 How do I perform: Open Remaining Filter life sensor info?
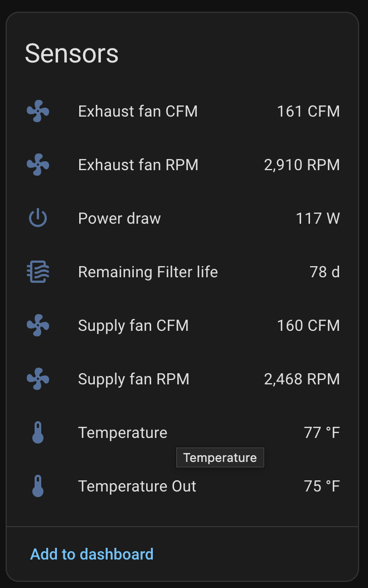click(148, 272)
